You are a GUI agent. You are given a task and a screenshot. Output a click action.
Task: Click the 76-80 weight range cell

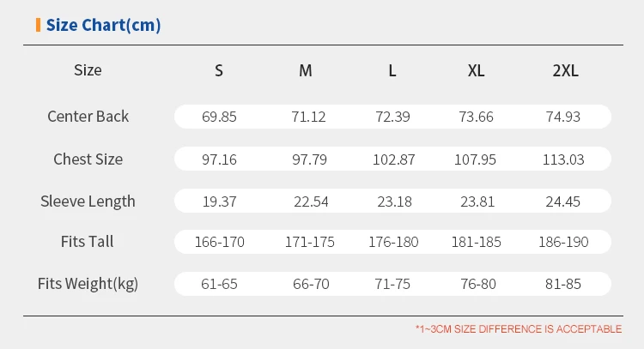[x=477, y=284]
